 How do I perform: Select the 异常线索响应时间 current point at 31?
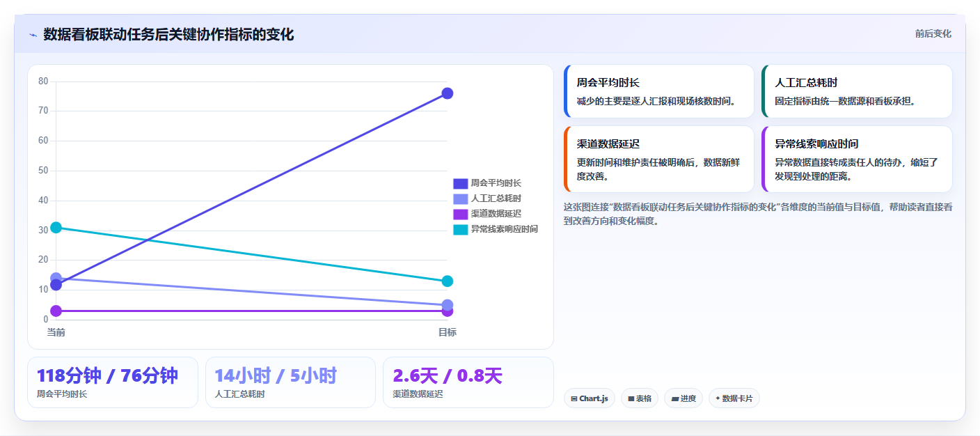click(x=56, y=228)
